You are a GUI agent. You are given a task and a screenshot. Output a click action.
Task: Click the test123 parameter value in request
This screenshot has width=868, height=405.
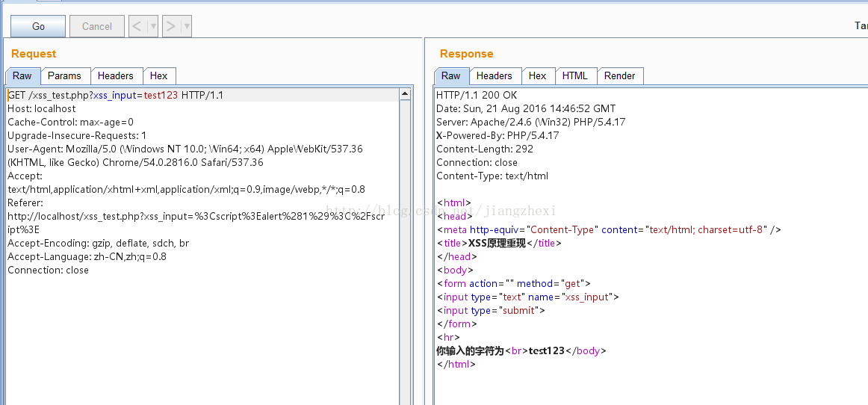(161, 96)
